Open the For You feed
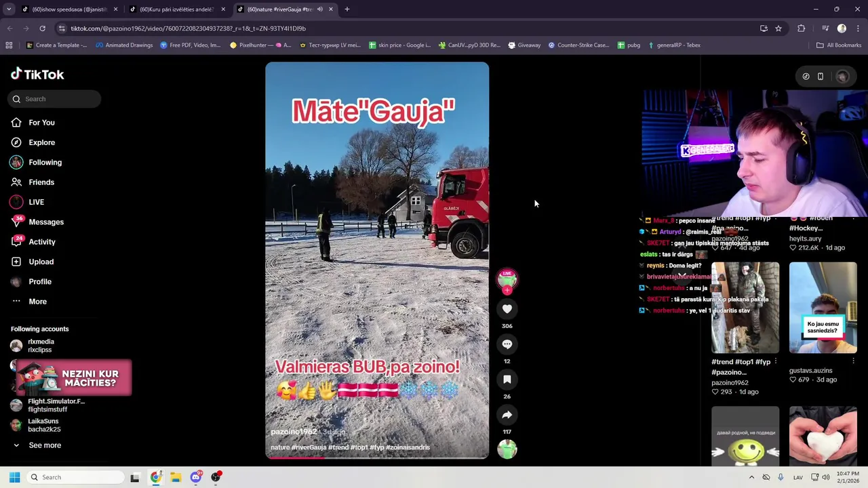The image size is (868, 488). [41, 123]
